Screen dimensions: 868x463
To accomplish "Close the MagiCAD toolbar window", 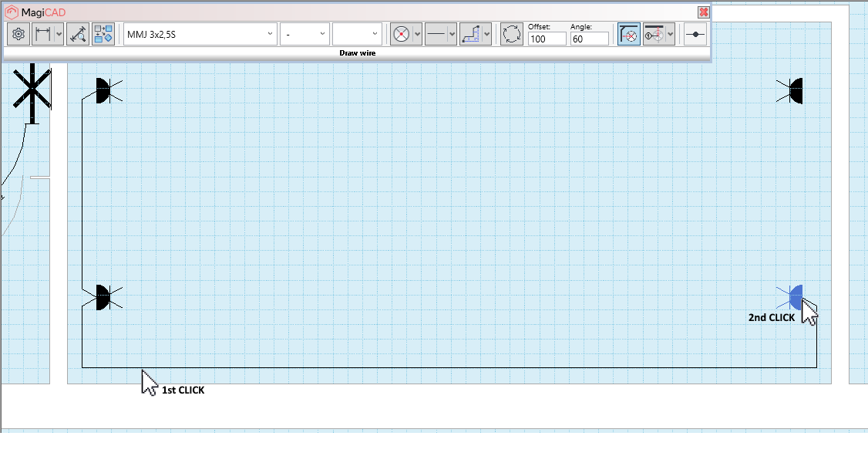I will [x=703, y=12].
